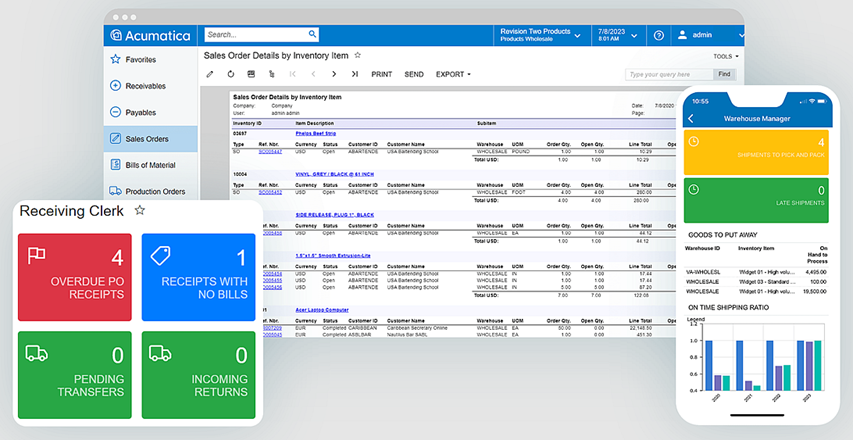Select Sales Orders in the sidebar
This screenshot has width=853, height=440.
pyautogui.click(x=145, y=139)
